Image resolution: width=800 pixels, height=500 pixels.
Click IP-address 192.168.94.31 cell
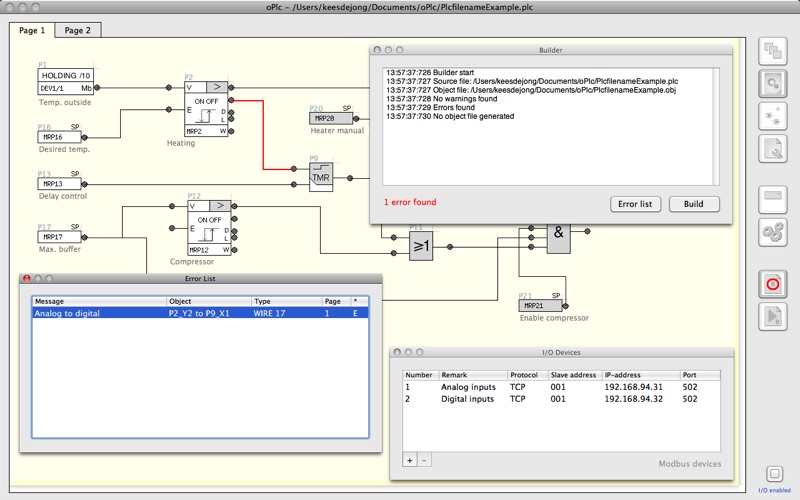(633, 387)
